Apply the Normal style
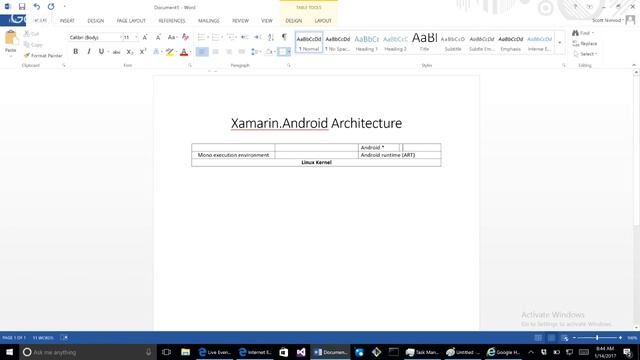Image resolution: width=640 pixels, height=360 pixels. pyautogui.click(x=309, y=42)
